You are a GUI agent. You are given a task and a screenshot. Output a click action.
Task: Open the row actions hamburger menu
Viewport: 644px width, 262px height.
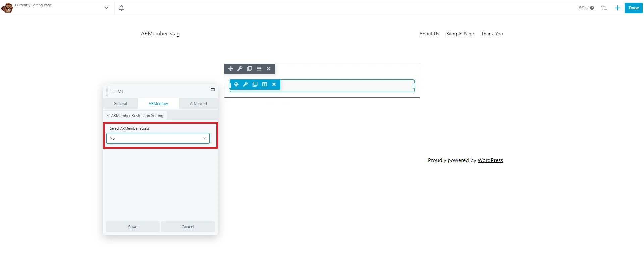259,69
